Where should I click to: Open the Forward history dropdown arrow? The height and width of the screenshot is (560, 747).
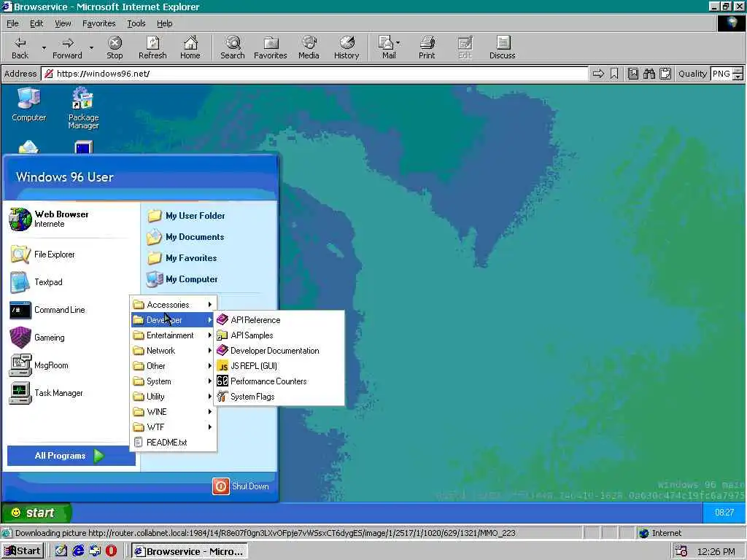pyautogui.click(x=91, y=47)
